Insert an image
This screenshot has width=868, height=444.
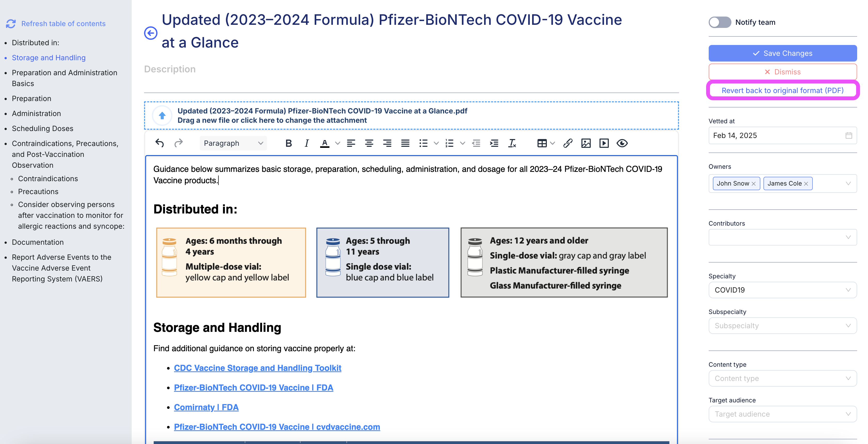coord(586,143)
